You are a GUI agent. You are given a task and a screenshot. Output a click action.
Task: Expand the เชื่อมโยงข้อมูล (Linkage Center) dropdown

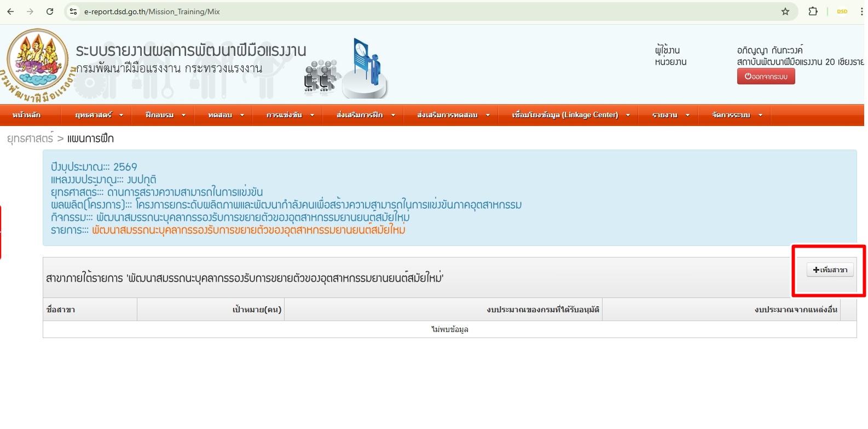pyautogui.click(x=570, y=115)
